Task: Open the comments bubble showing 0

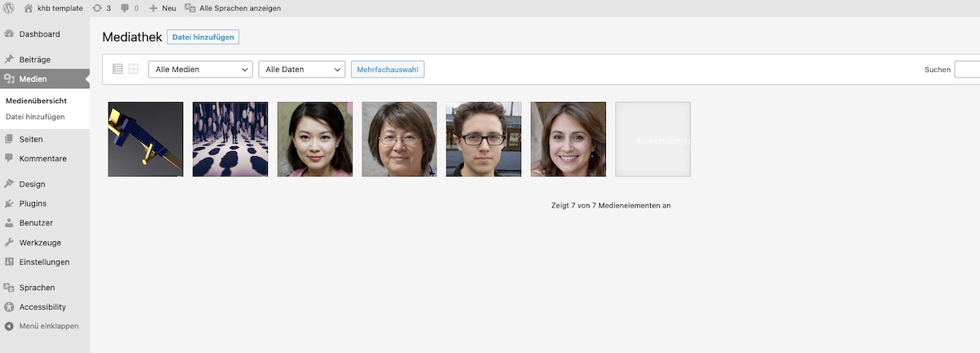Action: (x=125, y=8)
